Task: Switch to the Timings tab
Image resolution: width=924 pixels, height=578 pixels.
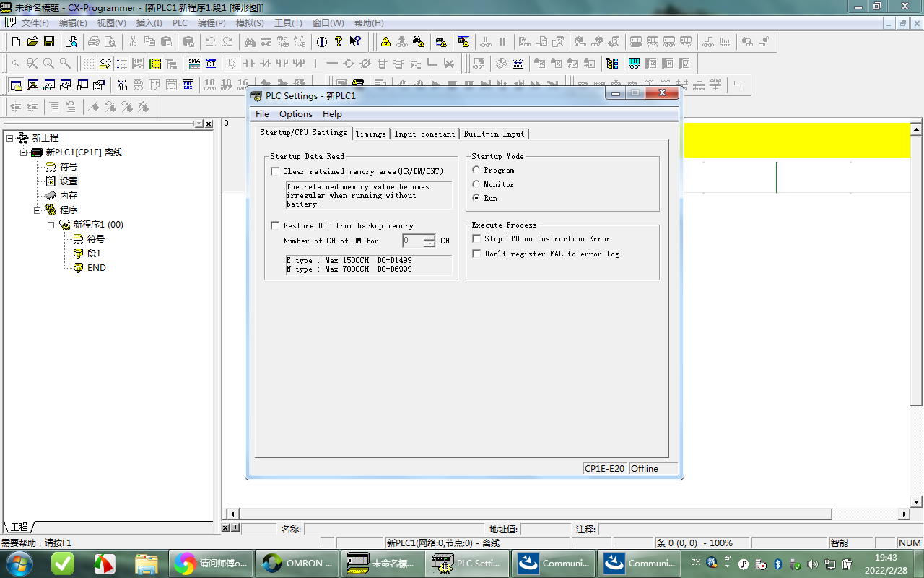Action: click(x=370, y=134)
